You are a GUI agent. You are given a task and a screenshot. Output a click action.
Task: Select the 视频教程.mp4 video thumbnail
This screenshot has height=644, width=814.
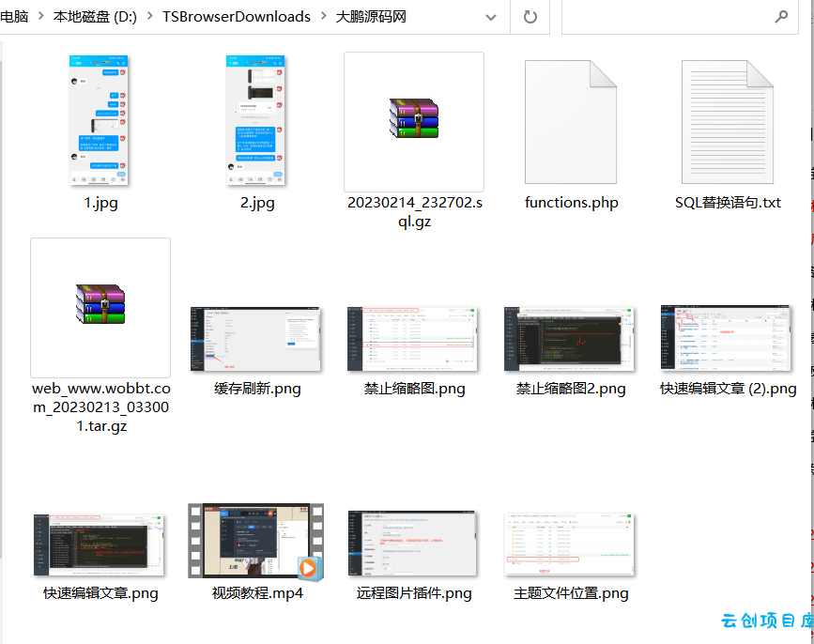pos(256,541)
